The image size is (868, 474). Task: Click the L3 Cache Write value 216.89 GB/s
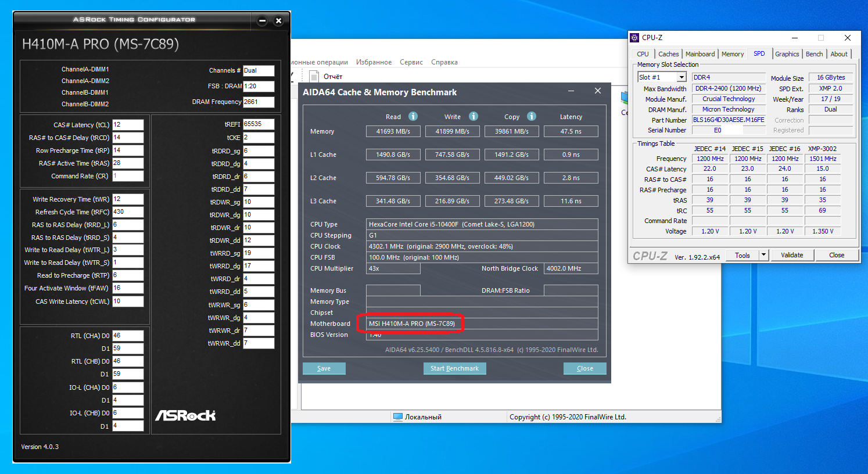[x=452, y=201]
